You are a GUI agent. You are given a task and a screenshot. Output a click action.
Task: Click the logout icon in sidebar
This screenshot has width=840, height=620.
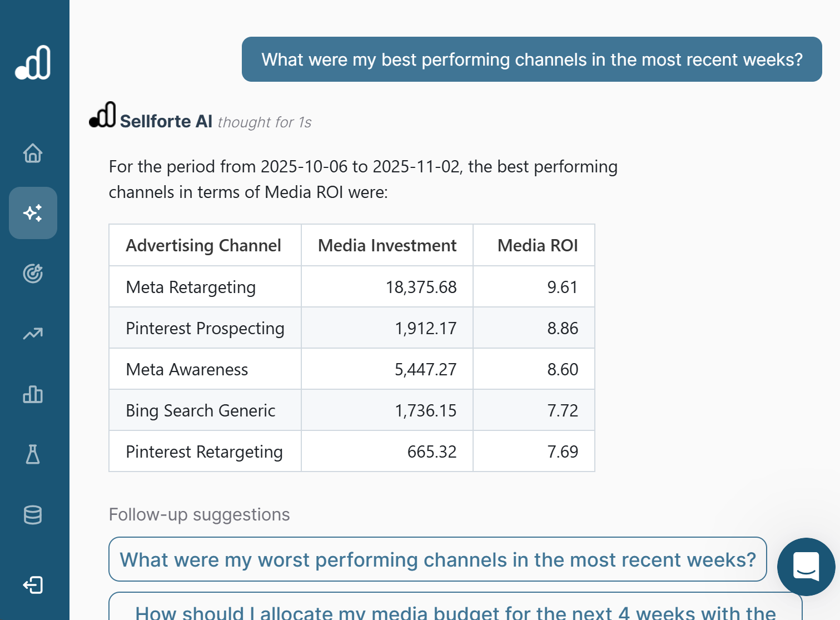click(x=33, y=585)
